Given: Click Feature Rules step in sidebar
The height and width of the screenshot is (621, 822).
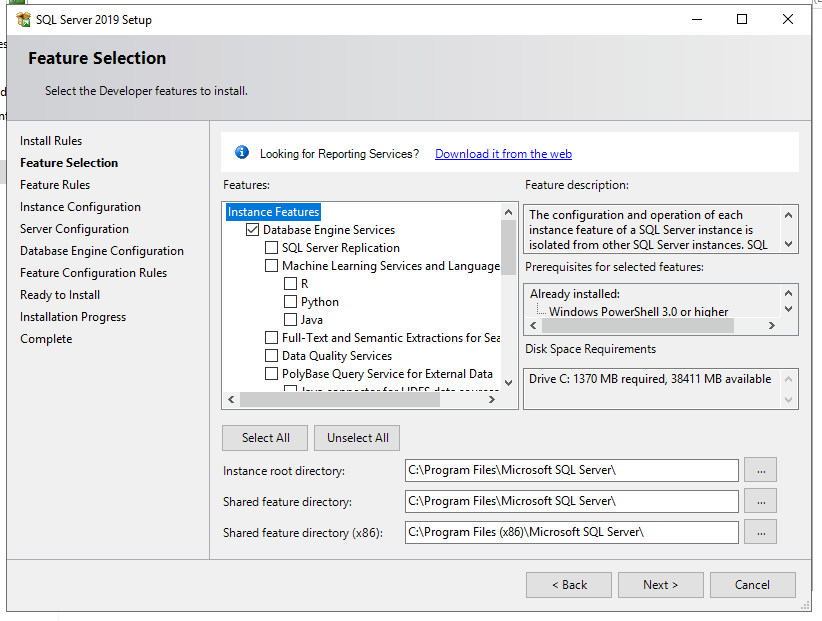Looking at the screenshot, I should 55,185.
